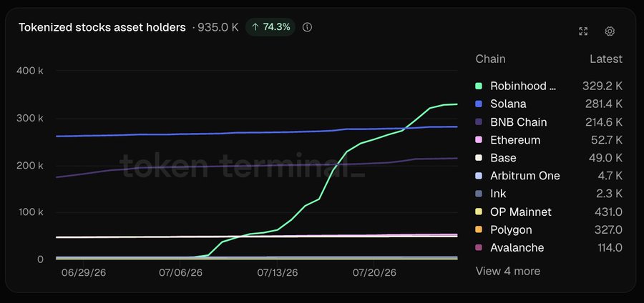Click the Base legend color marker
This screenshot has height=303, width=644.
click(x=479, y=158)
